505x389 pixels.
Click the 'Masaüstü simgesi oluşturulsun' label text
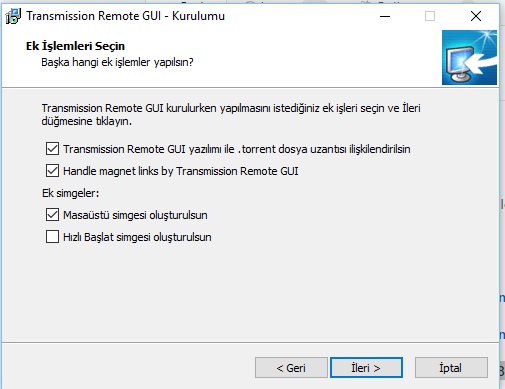[x=135, y=215]
